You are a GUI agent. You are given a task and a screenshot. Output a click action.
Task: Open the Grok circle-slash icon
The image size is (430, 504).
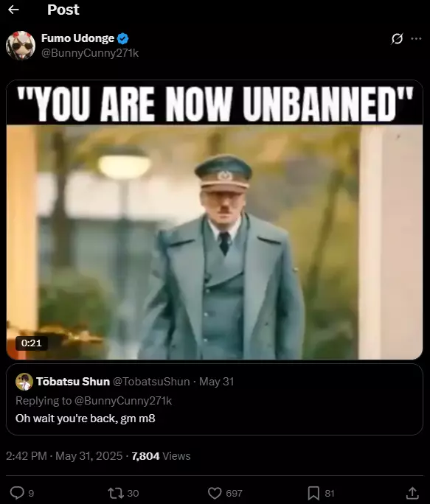point(397,38)
